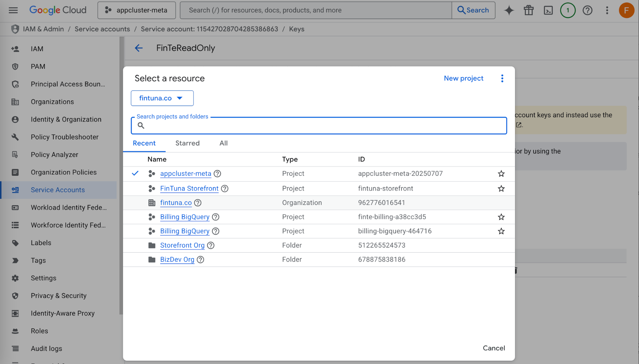This screenshot has width=639, height=364.
Task: Click the Service account 115427028704285386863 breadcrumb
Action: 209,29
